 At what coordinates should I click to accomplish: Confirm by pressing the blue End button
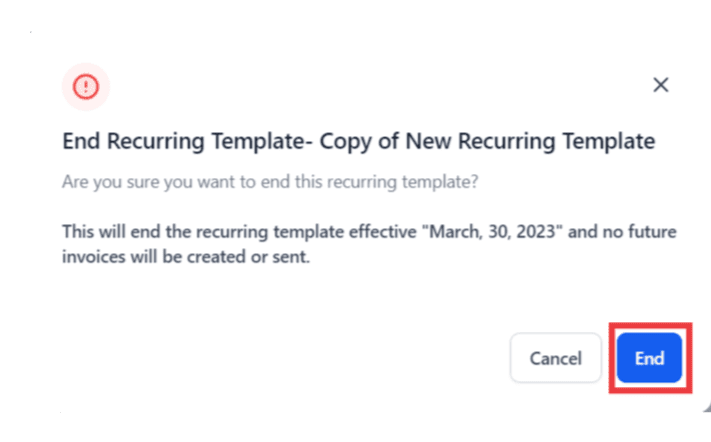pos(649,358)
